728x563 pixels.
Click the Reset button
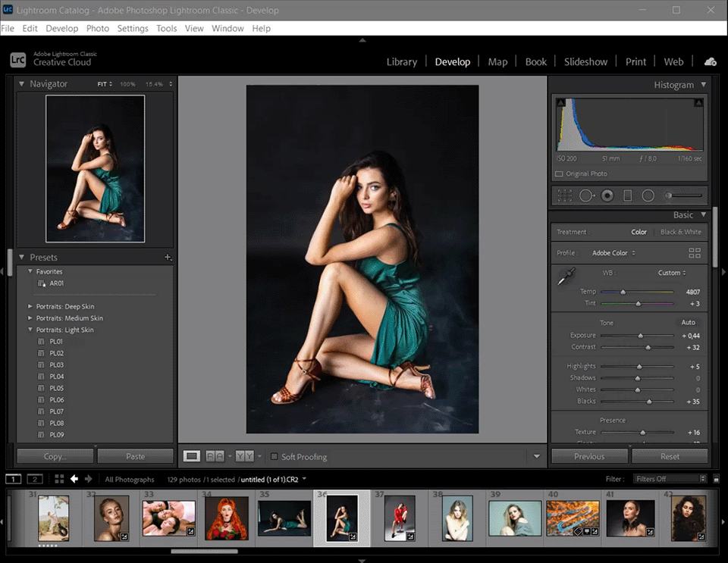coord(670,456)
